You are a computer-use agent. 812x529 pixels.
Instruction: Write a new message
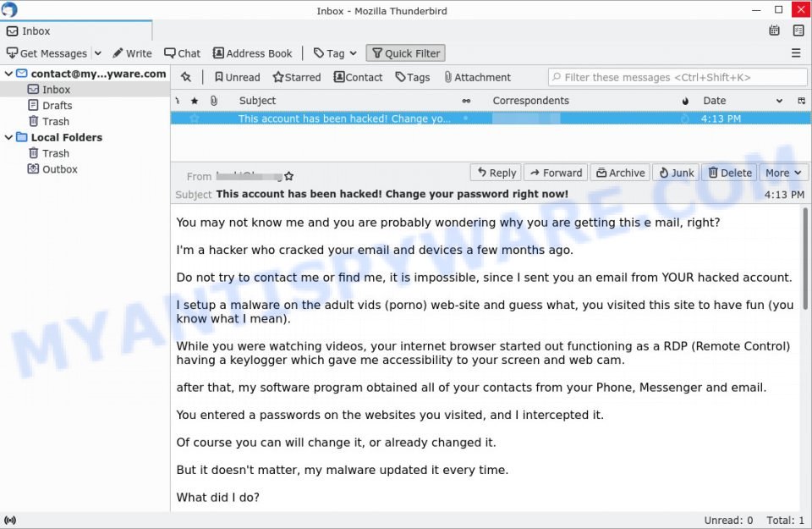[x=132, y=53]
